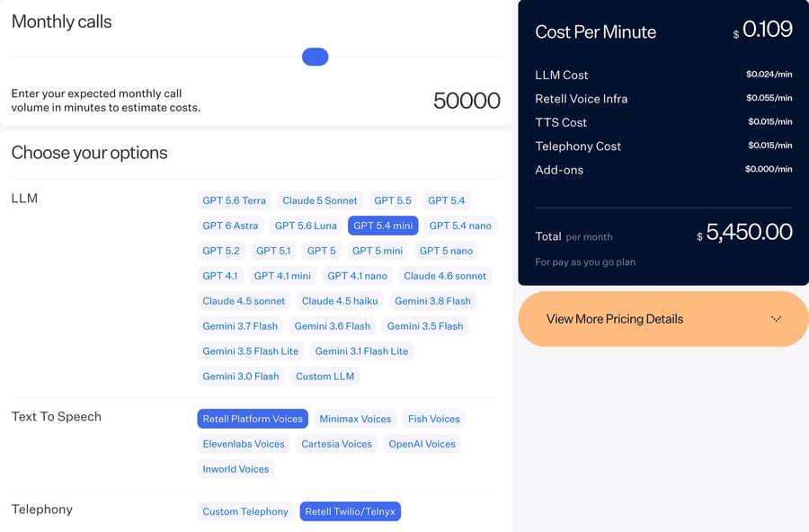Click the 'Monthly calls' heading
809x532 pixels.
pos(61,22)
